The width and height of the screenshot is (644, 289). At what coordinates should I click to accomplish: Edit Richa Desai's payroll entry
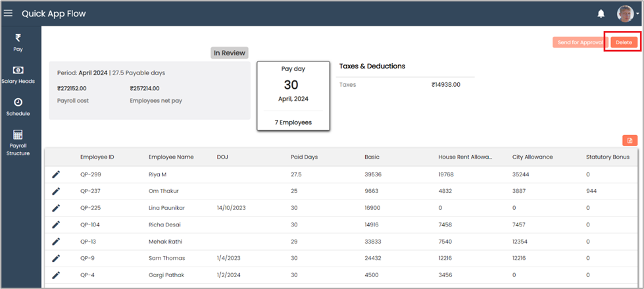coord(56,224)
